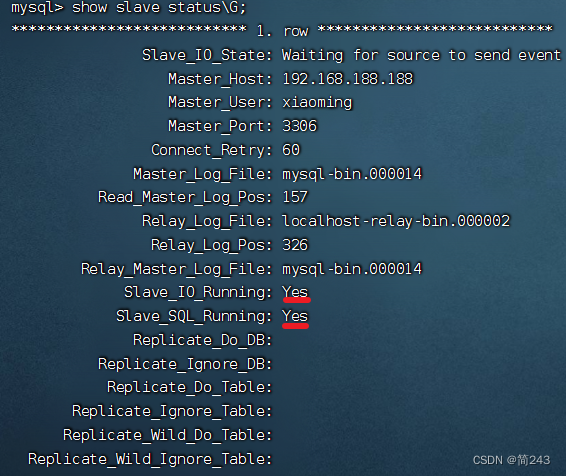Click the CSDN @简243 watermark
Viewport: 566px width, 476px height.
(x=511, y=460)
